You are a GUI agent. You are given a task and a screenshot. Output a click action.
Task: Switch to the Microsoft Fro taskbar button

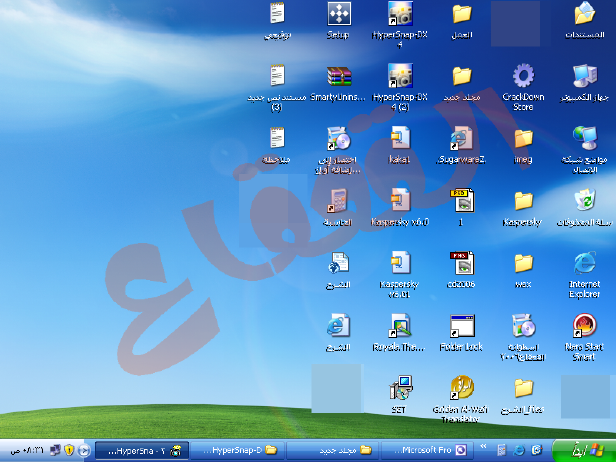pyautogui.click(x=425, y=451)
